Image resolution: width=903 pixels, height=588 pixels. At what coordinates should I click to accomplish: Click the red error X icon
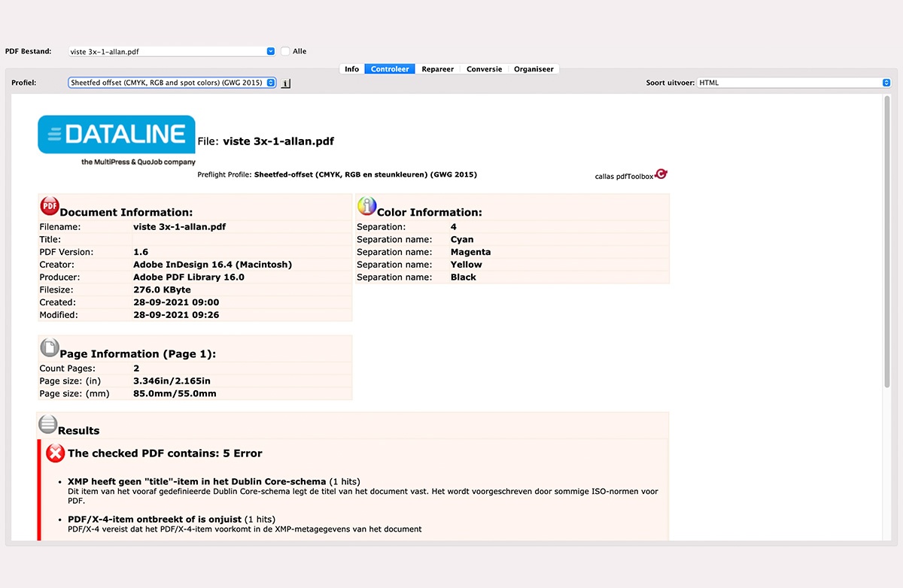[55, 453]
